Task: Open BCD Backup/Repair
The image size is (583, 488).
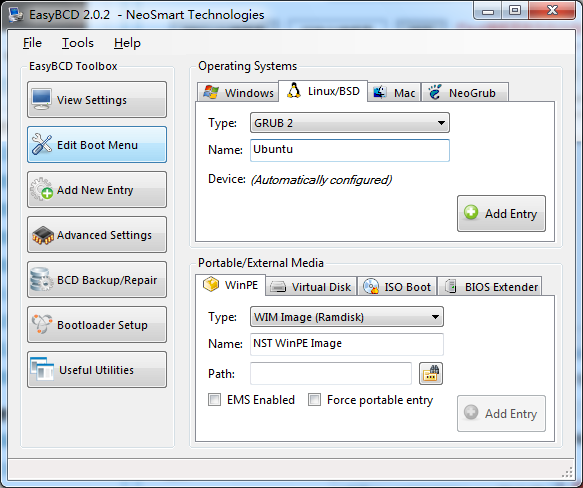Action: (x=97, y=279)
